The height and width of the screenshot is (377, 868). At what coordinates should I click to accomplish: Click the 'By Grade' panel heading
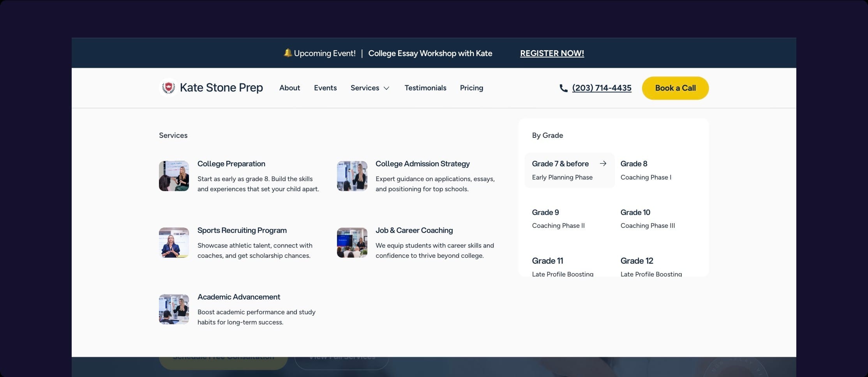547,136
